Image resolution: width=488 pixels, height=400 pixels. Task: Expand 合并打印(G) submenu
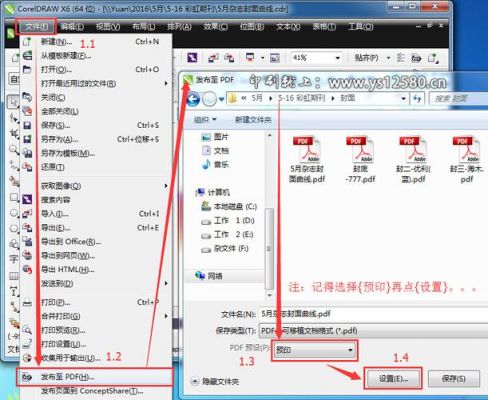tap(97, 316)
